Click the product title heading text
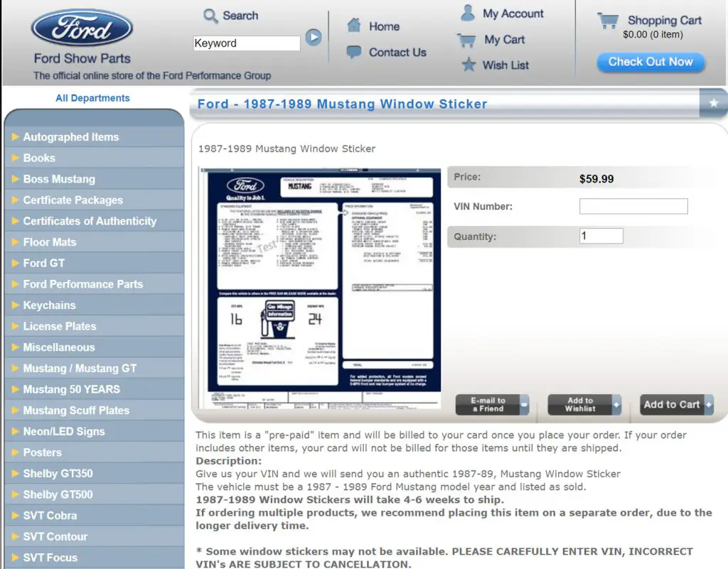 342,104
